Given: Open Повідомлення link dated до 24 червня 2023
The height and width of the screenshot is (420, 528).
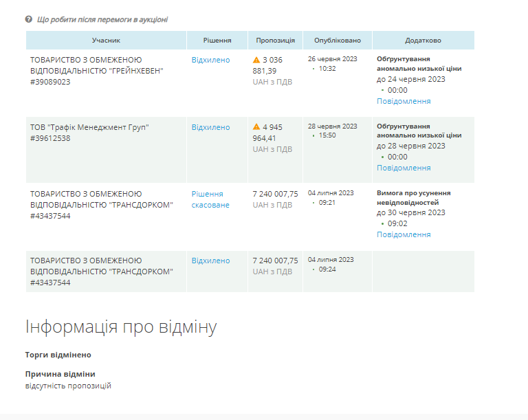Looking at the screenshot, I should pos(404,101).
